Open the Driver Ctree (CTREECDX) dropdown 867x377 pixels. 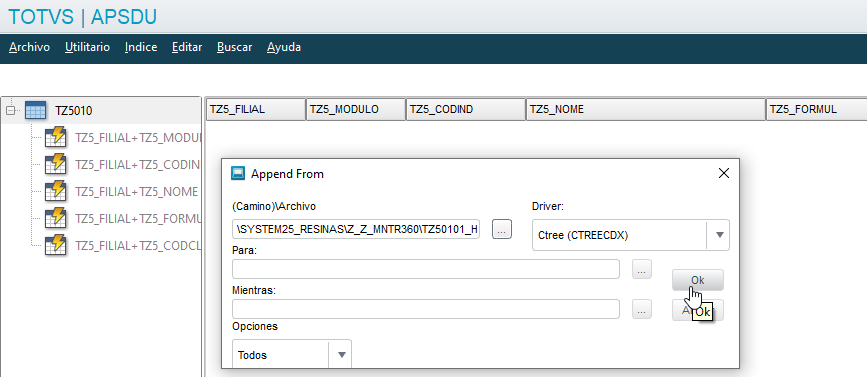pos(631,235)
